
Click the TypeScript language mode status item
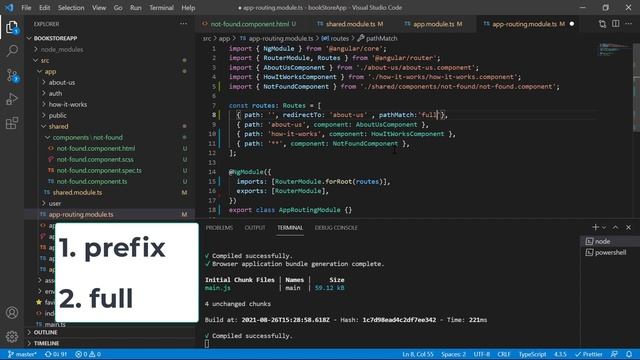532,354
